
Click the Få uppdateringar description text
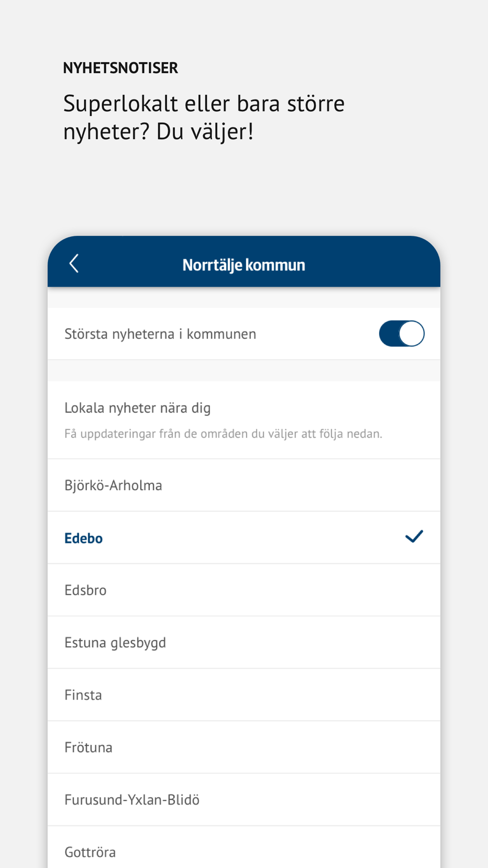point(223,434)
